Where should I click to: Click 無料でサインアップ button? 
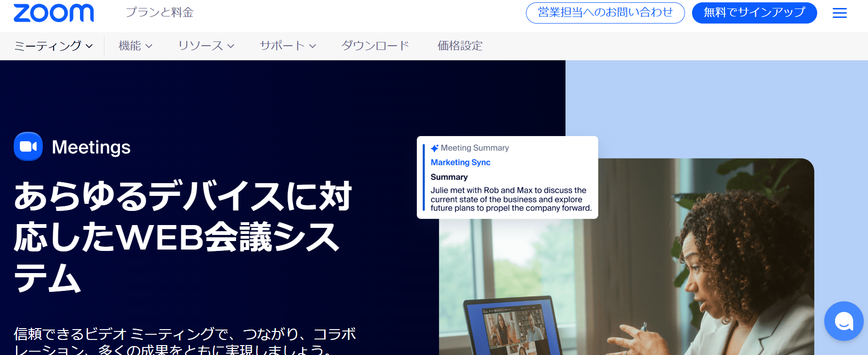(x=754, y=13)
